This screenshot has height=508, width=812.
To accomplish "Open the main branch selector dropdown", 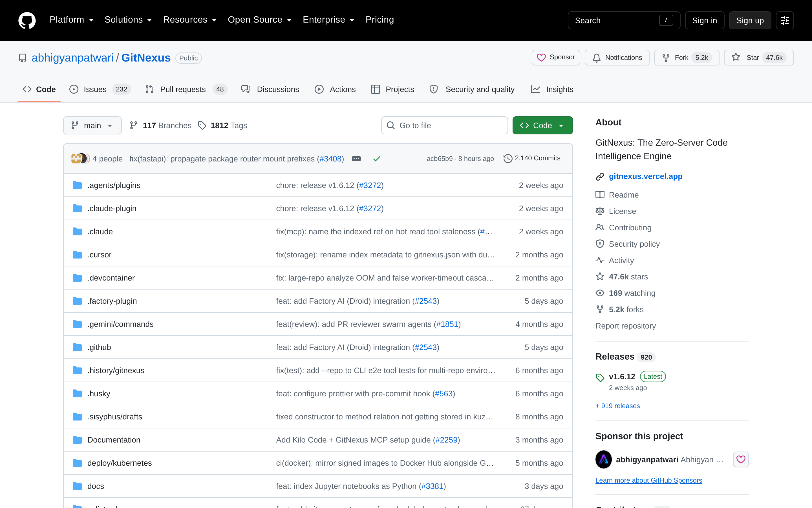I will tap(92, 125).
